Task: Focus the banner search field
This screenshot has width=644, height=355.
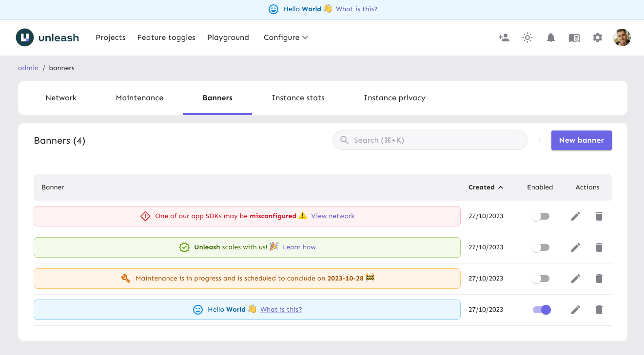Action: tap(434, 140)
